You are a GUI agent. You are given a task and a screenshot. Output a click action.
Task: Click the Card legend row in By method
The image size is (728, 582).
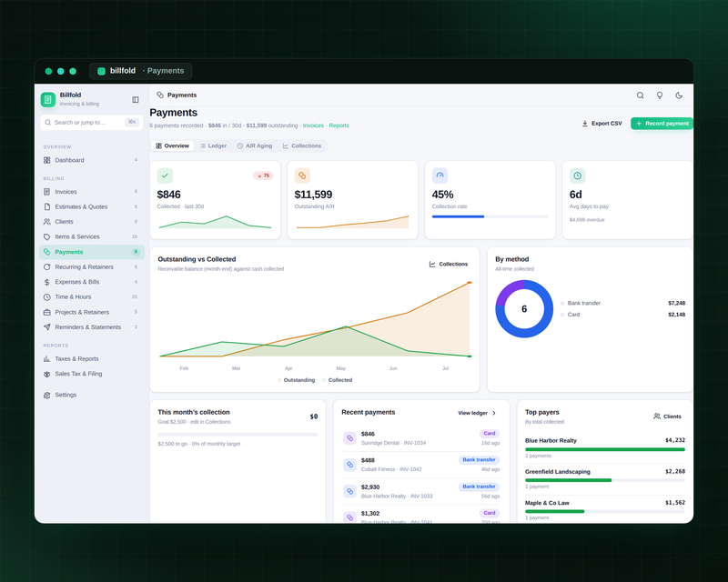622,315
